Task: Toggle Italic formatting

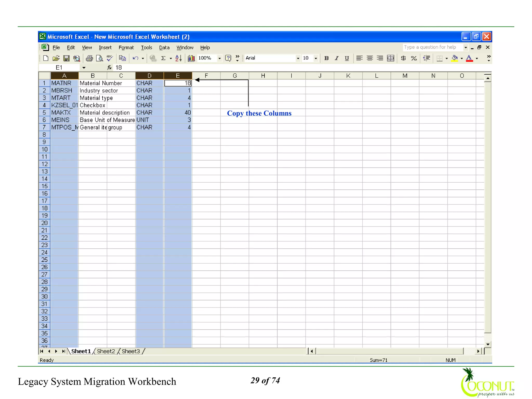Action: click(x=337, y=58)
